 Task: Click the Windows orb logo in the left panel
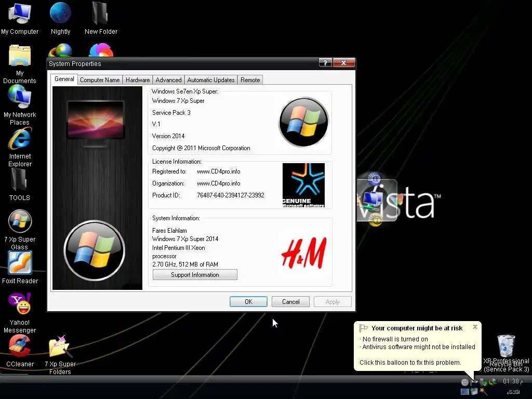95,250
